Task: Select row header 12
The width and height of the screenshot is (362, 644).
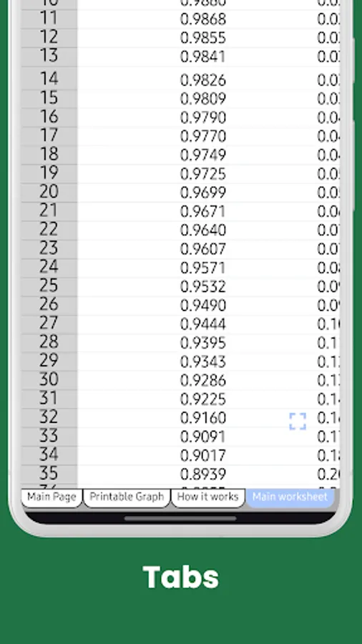Action: tap(49, 38)
